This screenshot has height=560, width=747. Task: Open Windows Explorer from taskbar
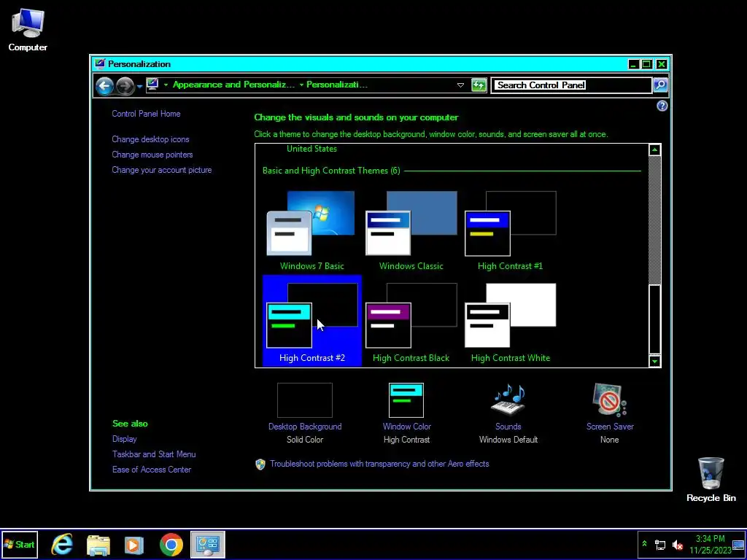tap(98, 545)
